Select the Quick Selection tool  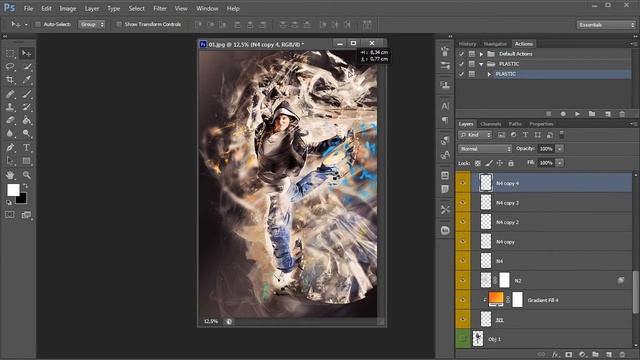[27, 67]
